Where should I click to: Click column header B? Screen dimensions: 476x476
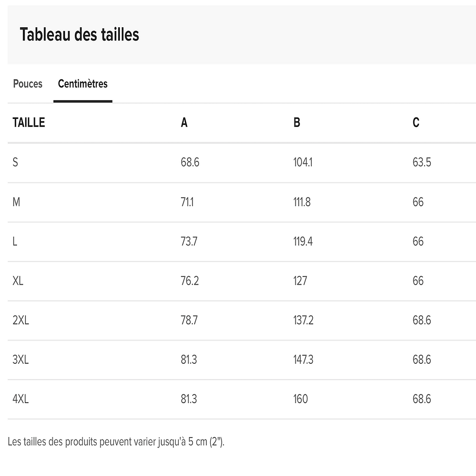click(297, 123)
